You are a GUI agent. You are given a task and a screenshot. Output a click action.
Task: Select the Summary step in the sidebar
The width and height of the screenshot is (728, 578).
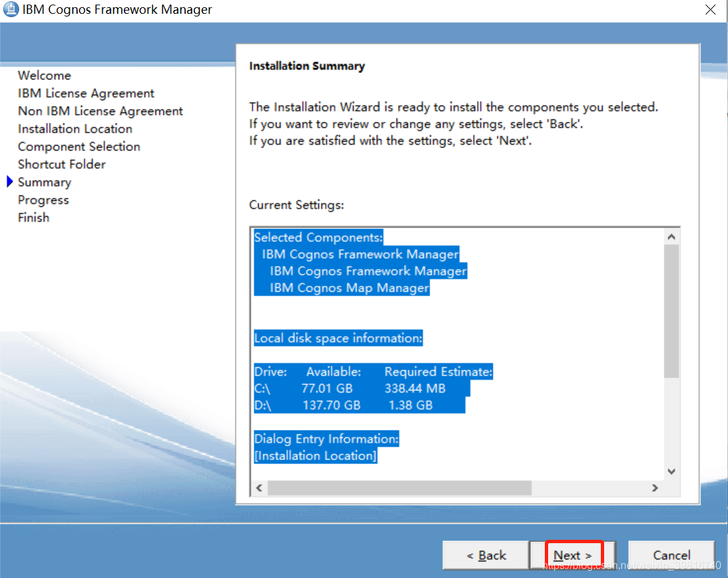pos(45,182)
